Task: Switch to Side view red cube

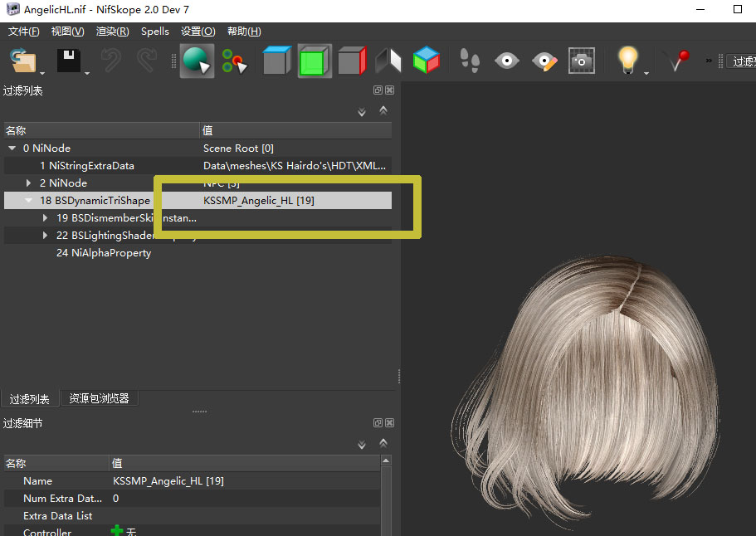Action: point(353,61)
